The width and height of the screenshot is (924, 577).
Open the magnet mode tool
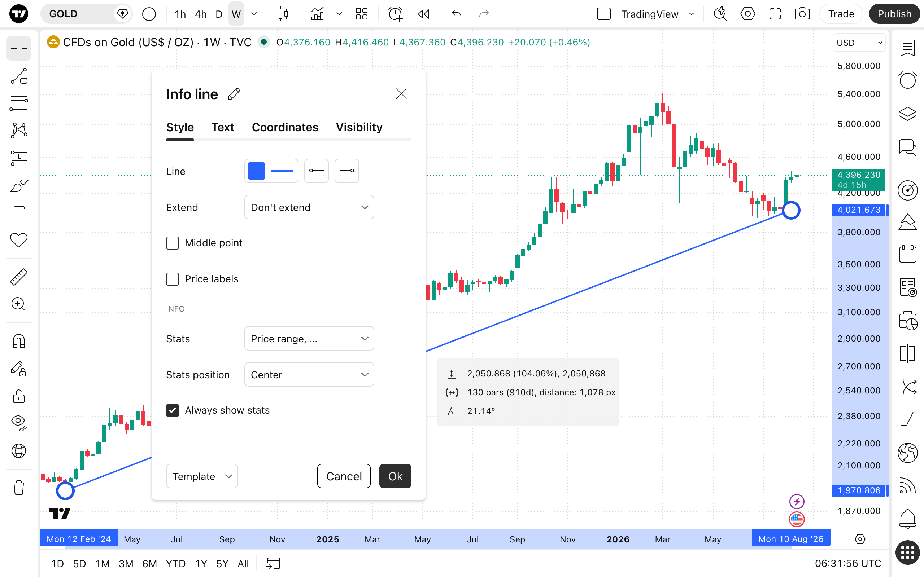19,341
